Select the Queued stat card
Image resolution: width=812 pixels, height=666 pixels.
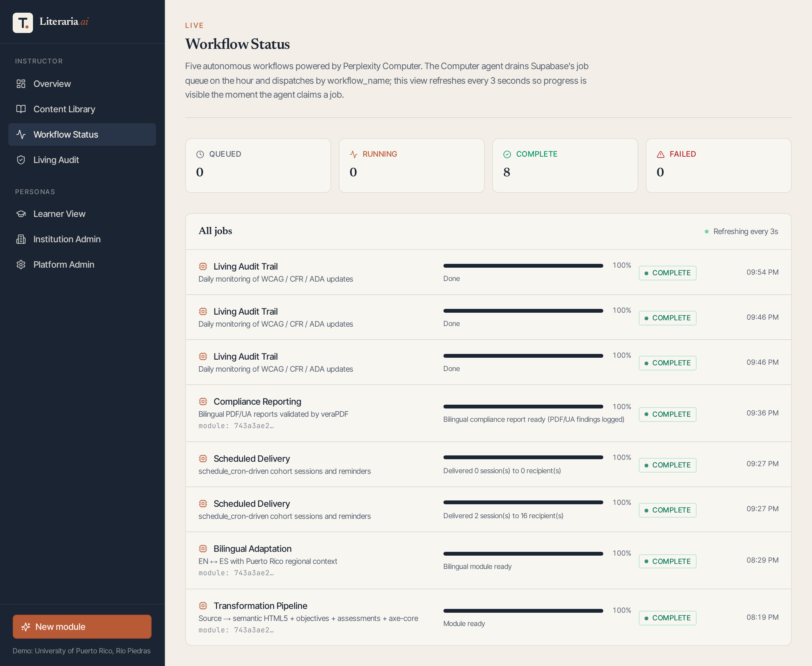tap(258, 165)
